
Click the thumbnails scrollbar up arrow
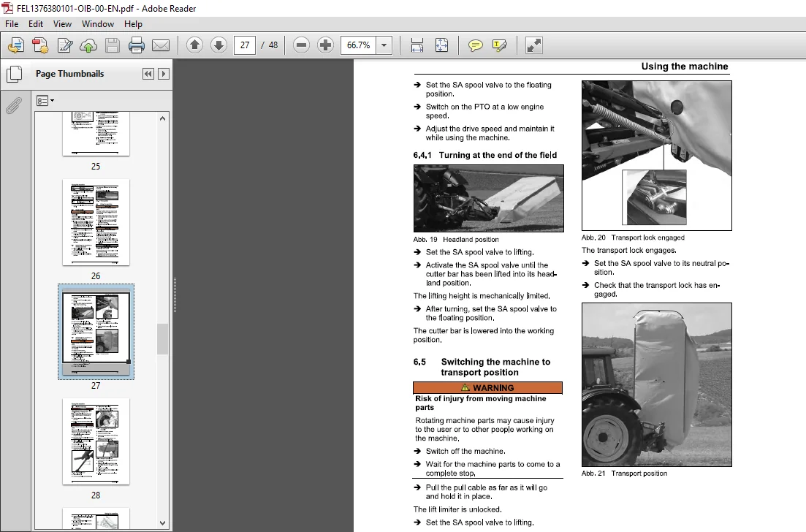162,118
